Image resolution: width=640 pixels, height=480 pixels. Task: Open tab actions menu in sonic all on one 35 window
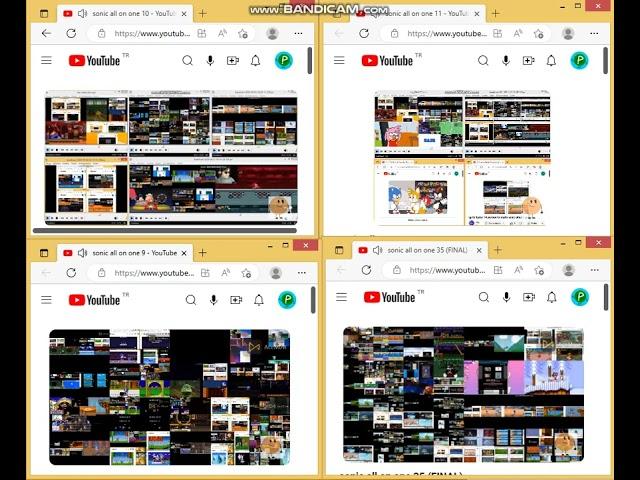[x=339, y=250]
